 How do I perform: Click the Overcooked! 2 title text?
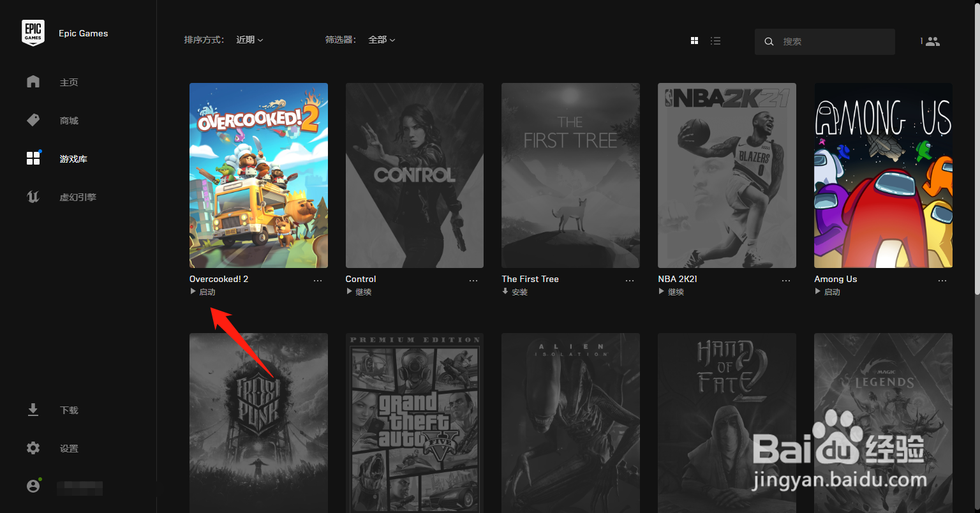219,279
